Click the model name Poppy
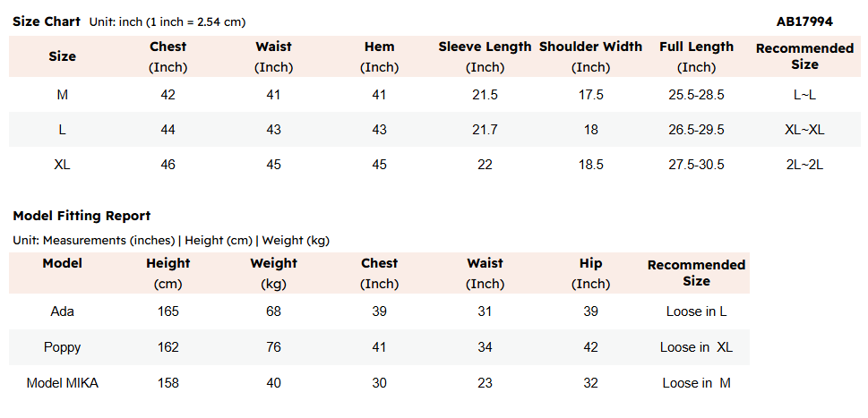The width and height of the screenshot is (868, 418). tap(63, 347)
